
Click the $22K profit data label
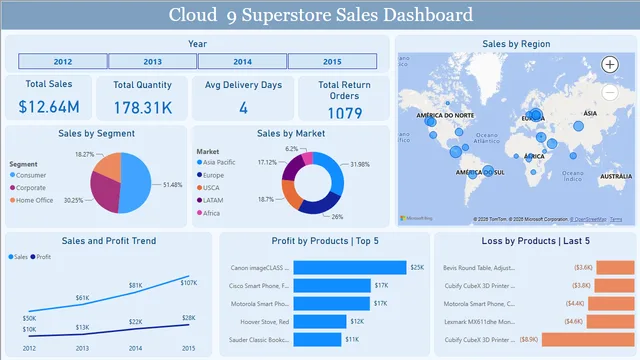click(136, 322)
